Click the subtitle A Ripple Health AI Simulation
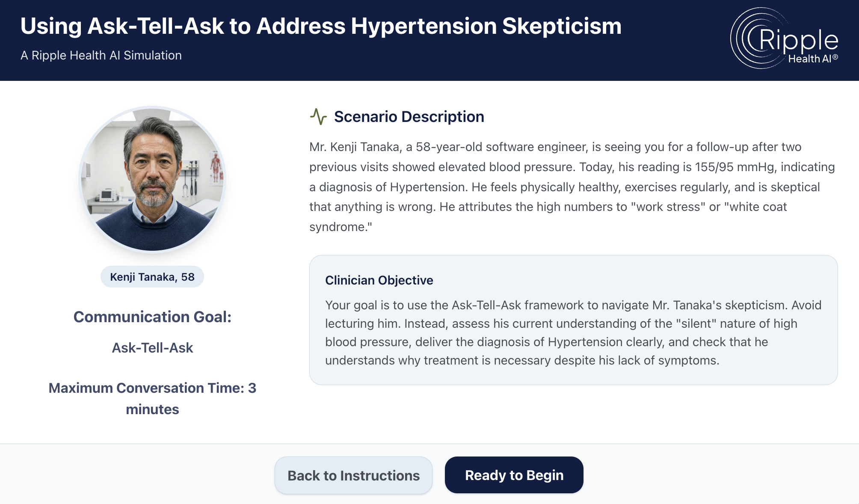859x504 pixels. point(101,55)
